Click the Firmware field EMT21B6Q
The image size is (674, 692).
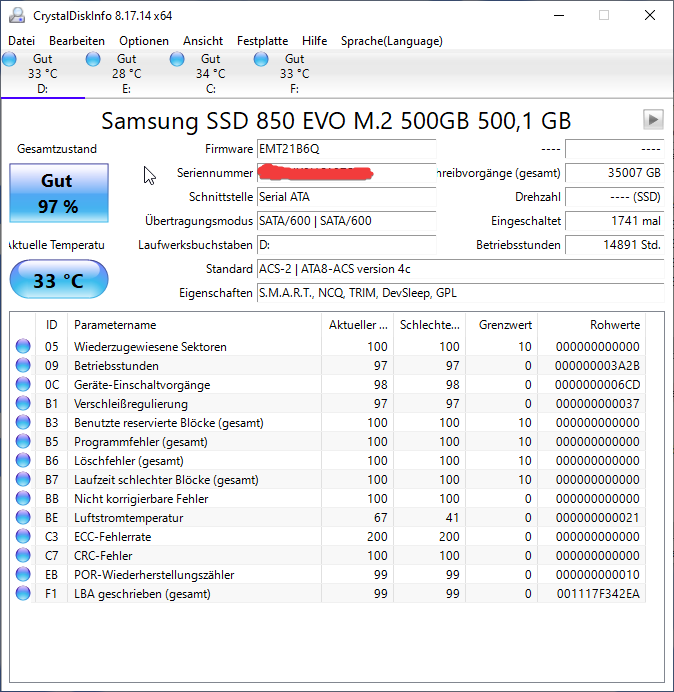coord(346,149)
